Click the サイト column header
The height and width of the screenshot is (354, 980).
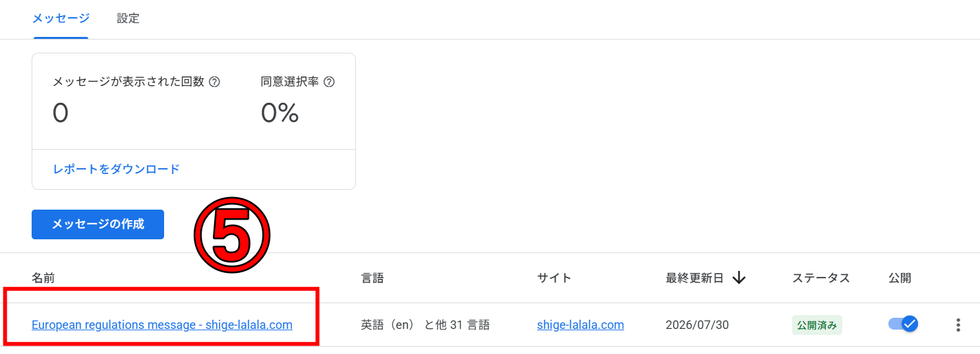click(554, 278)
